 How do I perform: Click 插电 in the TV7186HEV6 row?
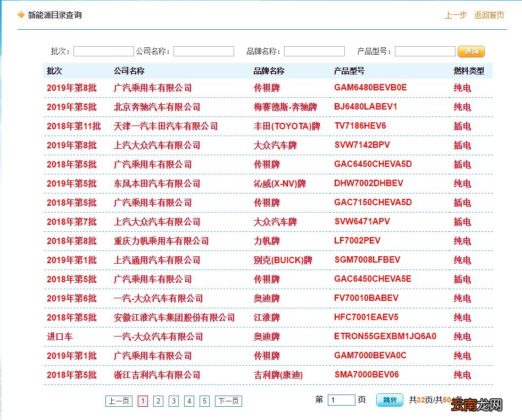coord(462,127)
